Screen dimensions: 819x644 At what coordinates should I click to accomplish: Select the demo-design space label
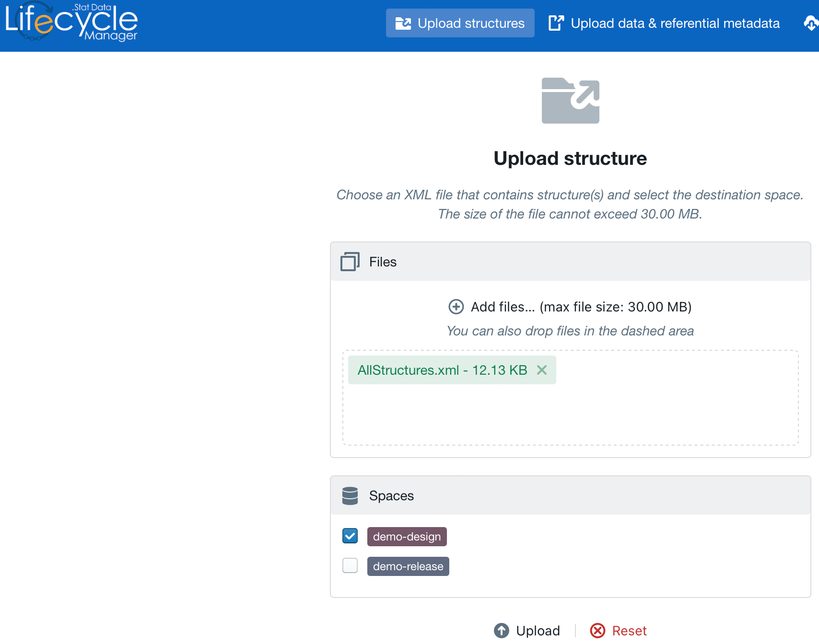pos(407,537)
